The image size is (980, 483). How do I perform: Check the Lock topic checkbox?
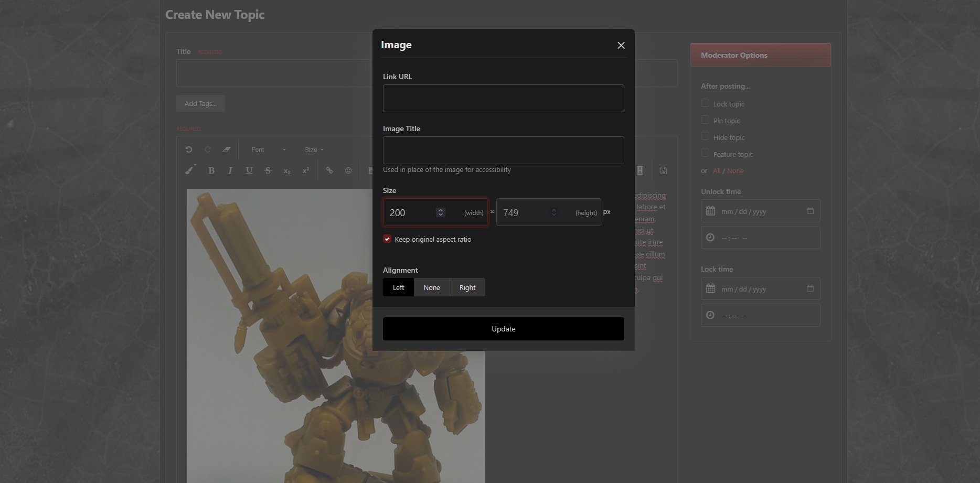tap(705, 103)
